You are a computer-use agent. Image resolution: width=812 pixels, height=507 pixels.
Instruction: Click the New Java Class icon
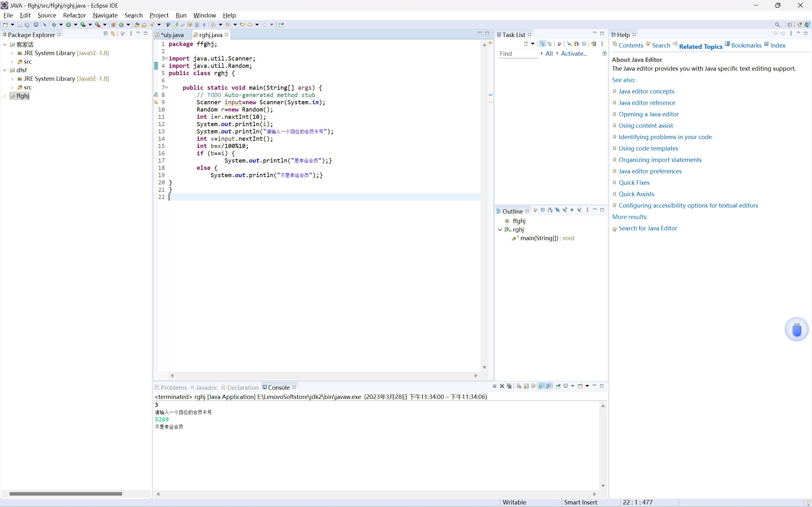pos(121,24)
